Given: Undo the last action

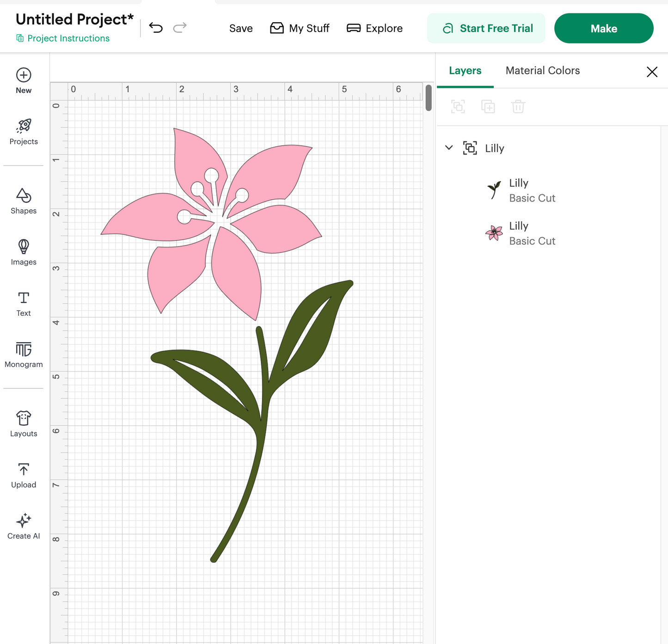Looking at the screenshot, I should [x=156, y=28].
